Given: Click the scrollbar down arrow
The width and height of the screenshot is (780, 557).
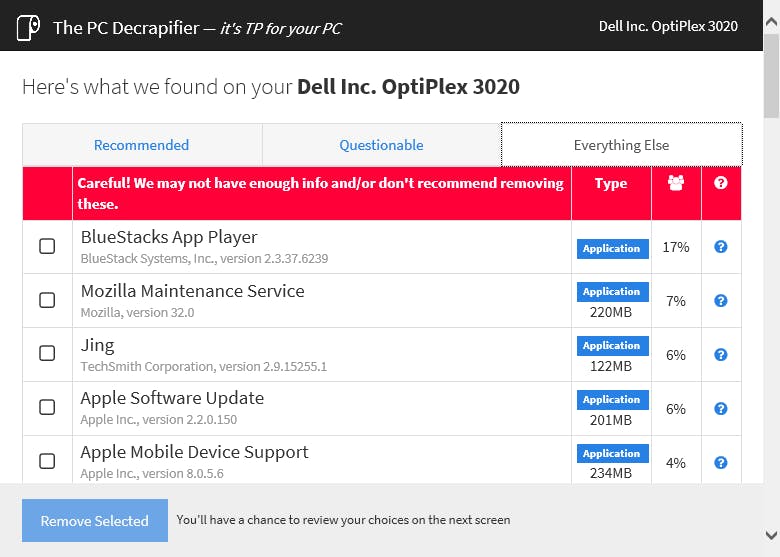Looking at the screenshot, I should (x=771, y=536).
